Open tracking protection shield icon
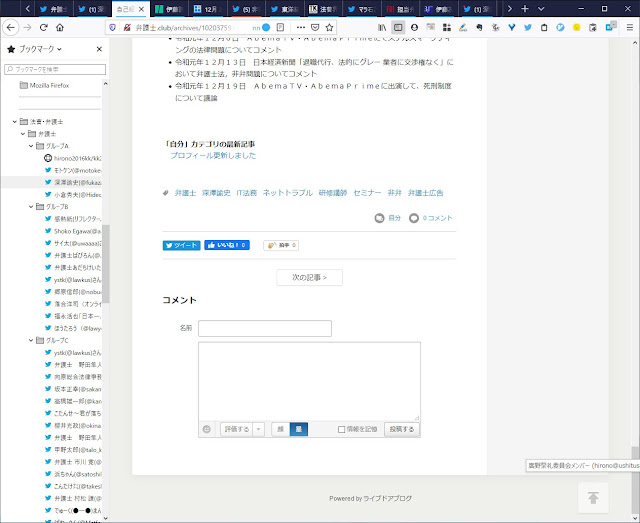 113,27
